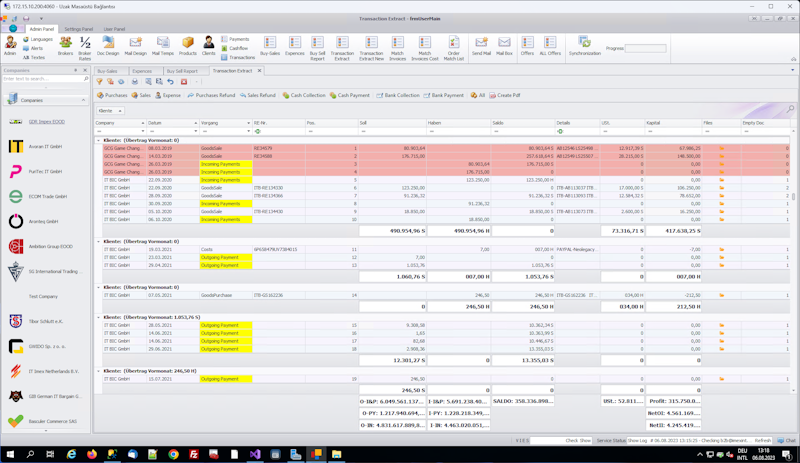The height and width of the screenshot is (463, 800).
Task: Open Order Match List icon
Action: coord(454,48)
